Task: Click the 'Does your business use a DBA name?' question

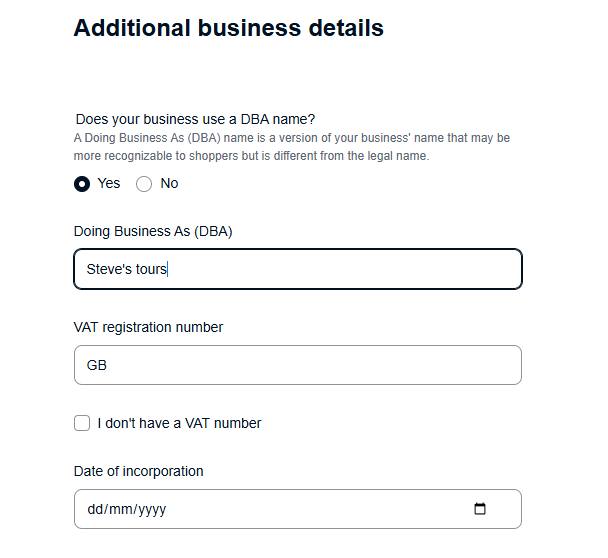Action: pyautogui.click(x=196, y=119)
